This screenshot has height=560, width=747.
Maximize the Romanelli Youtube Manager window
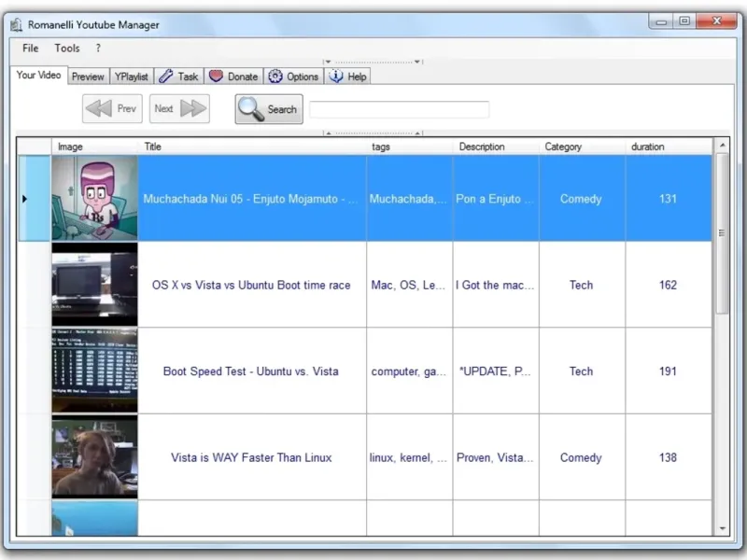[684, 21]
